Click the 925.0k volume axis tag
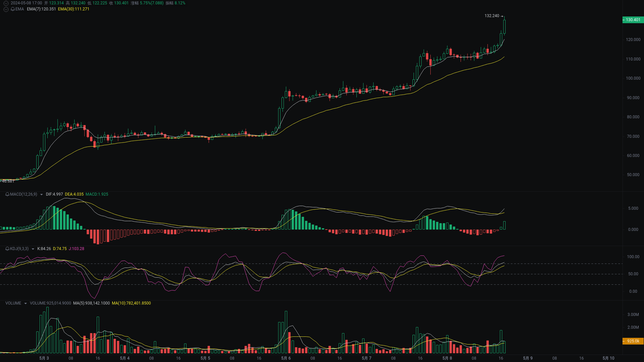The width and height of the screenshot is (644, 362). [x=633, y=341]
